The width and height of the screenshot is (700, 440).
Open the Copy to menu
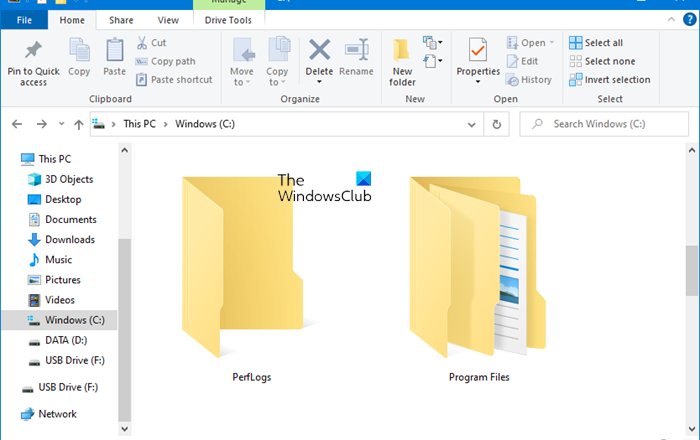point(277,62)
